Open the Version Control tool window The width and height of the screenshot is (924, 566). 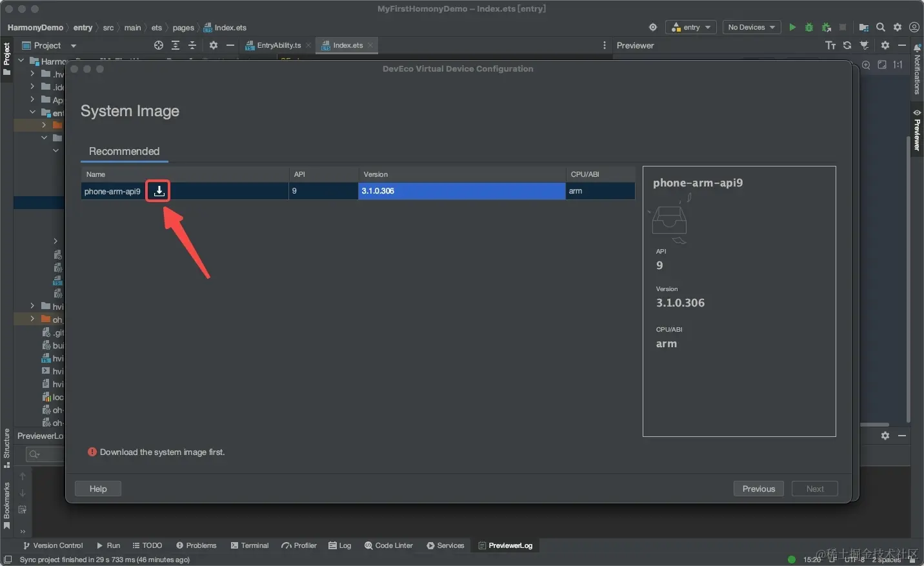point(53,545)
